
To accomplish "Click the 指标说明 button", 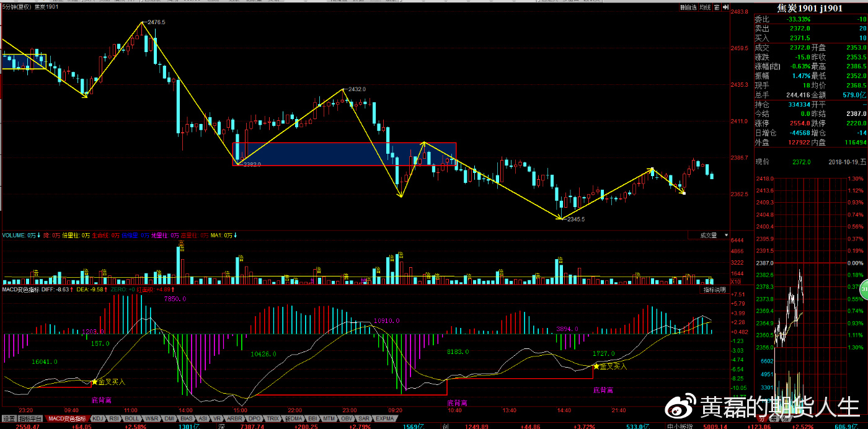I will tap(714, 290).
